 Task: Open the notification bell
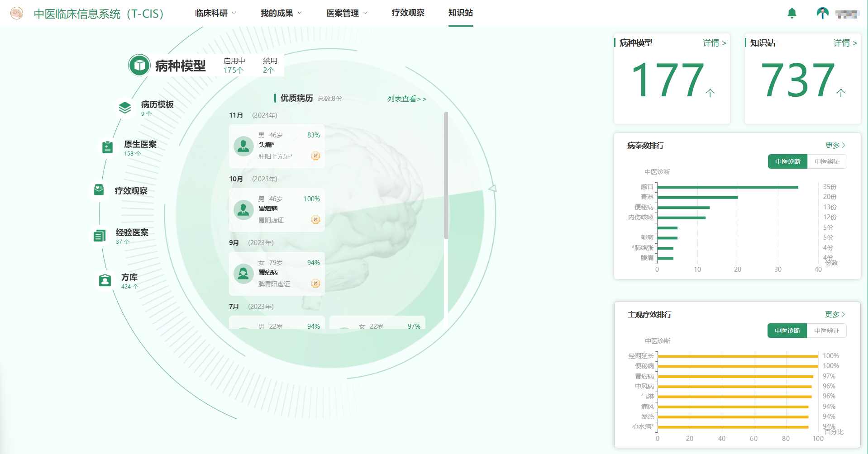point(792,13)
